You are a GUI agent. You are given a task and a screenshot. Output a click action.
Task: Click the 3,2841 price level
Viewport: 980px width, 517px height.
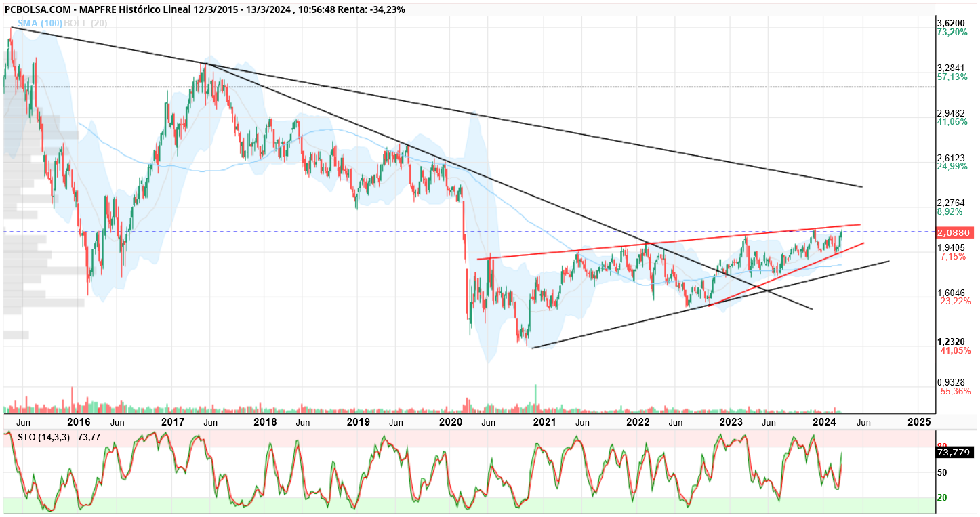(x=951, y=68)
